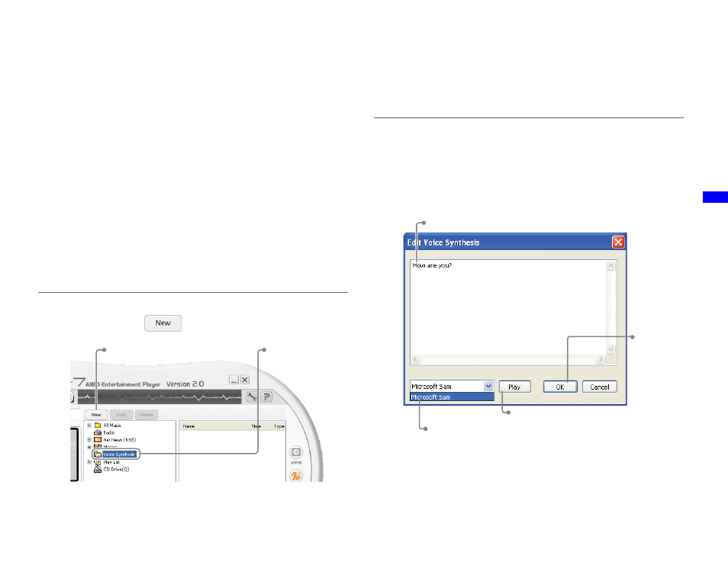Image resolution: width=728 pixels, height=581 pixels.
Task: Select Voice Synthesis in the tree
Action: pos(119,454)
